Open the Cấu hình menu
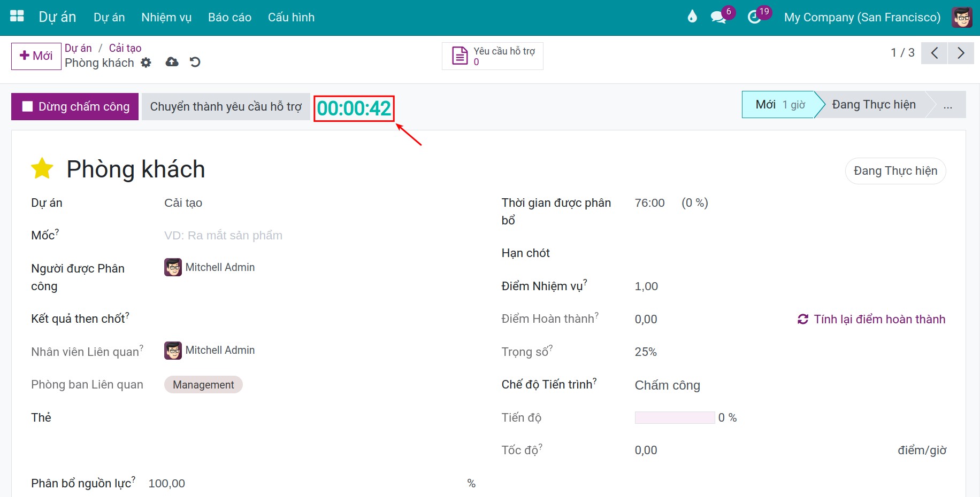The height and width of the screenshot is (497, 980). click(291, 17)
